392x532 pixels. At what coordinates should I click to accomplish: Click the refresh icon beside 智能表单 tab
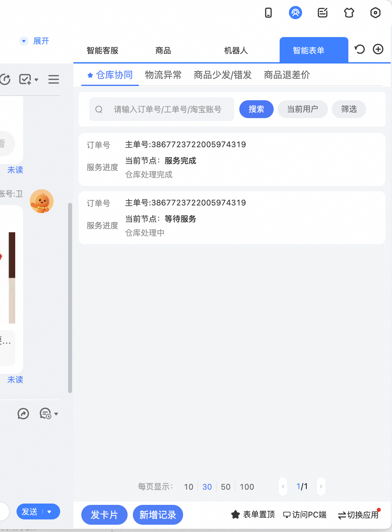(360, 49)
